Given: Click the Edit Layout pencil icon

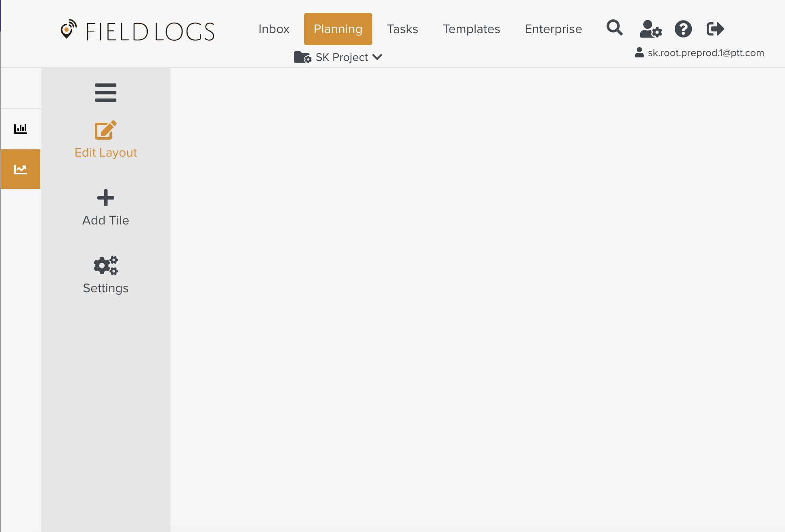Looking at the screenshot, I should (x=106, y=130).
